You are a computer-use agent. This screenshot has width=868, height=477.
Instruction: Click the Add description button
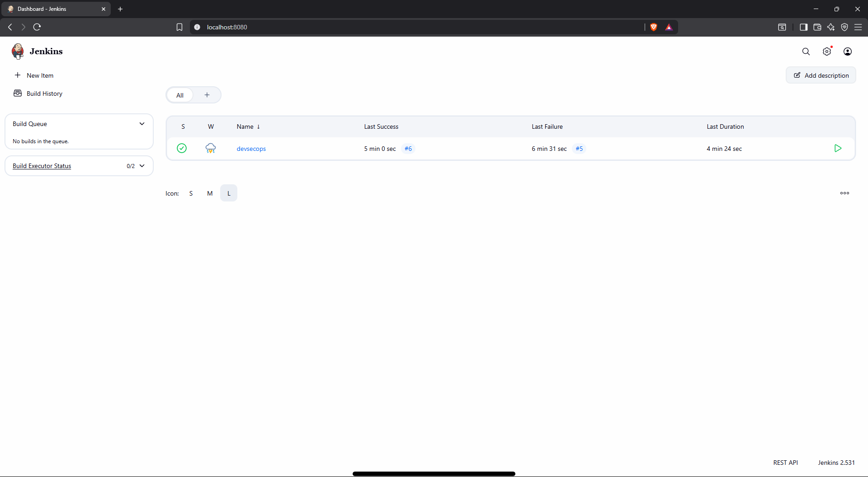(821, 75)
